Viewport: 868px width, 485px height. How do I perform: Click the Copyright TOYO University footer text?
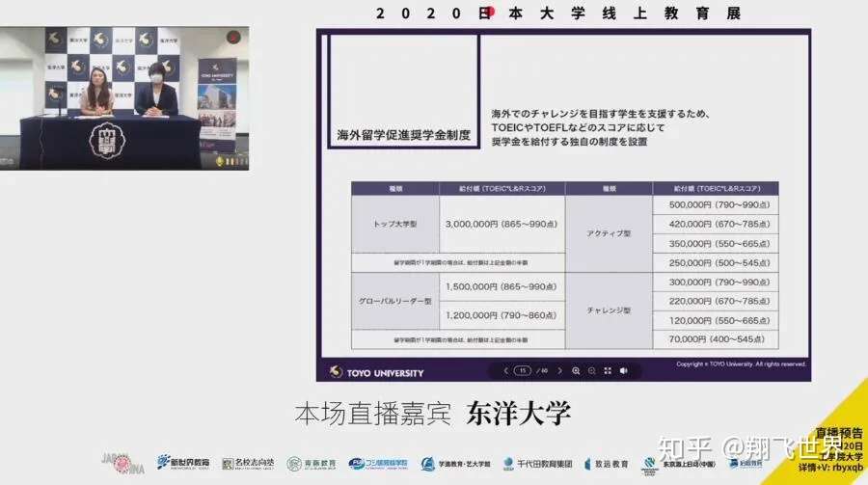click(741, 364)
